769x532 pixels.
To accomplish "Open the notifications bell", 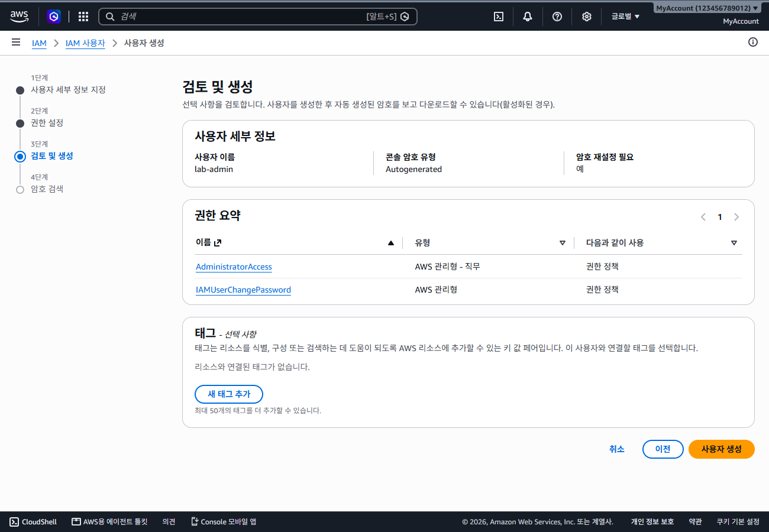I will (x=528, y=17).
